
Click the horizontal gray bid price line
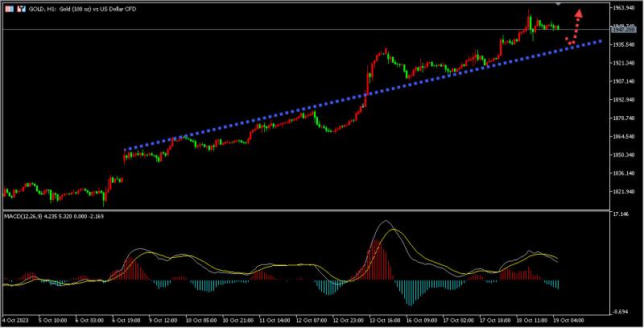(242, 30)
